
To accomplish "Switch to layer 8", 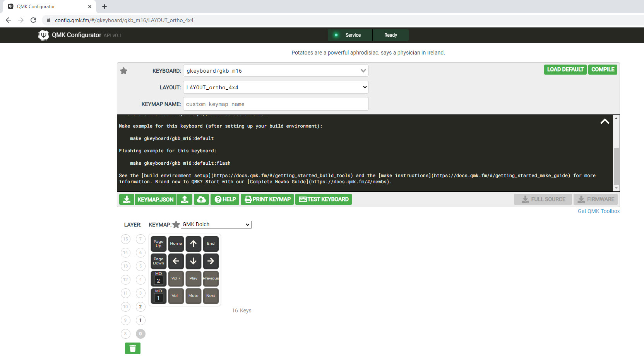I will tap(125, 334).
